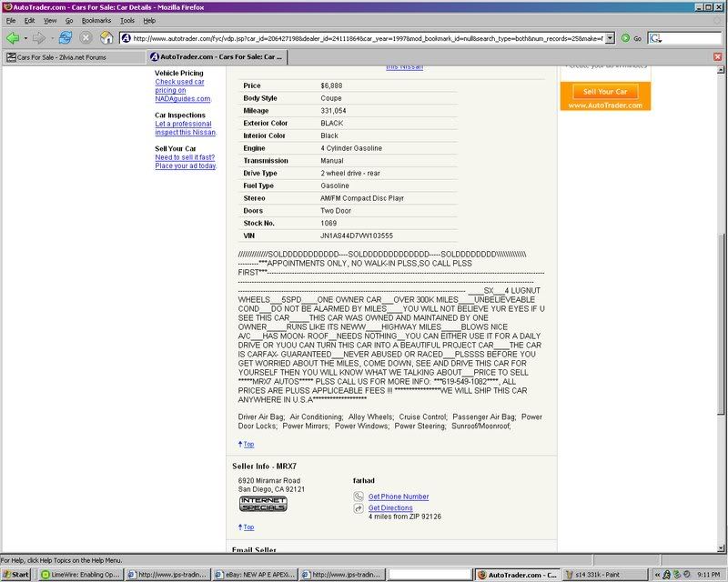Click the Firefox logo in title bar
This screenshot has width=728, height=582.
(x=7, y=7)
